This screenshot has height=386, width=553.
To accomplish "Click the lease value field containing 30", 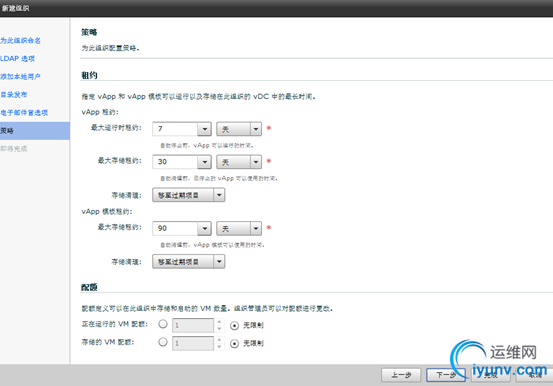I will [175, 162].
